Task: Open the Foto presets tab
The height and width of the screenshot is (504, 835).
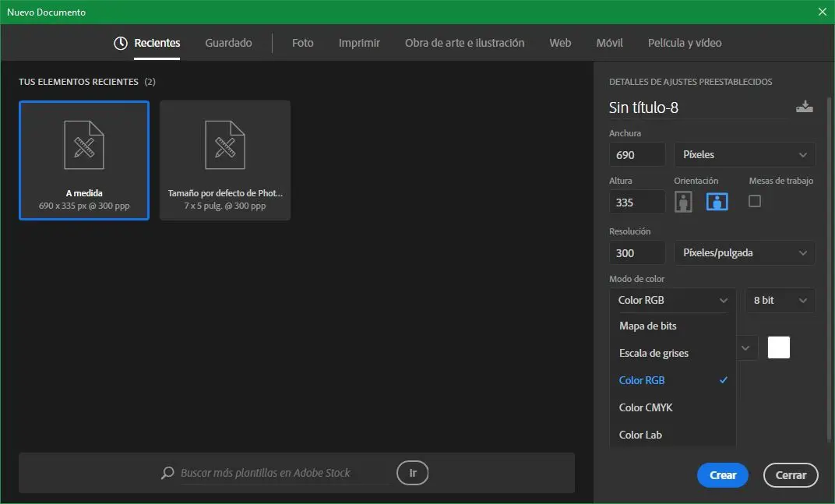Action: (302, 43)
